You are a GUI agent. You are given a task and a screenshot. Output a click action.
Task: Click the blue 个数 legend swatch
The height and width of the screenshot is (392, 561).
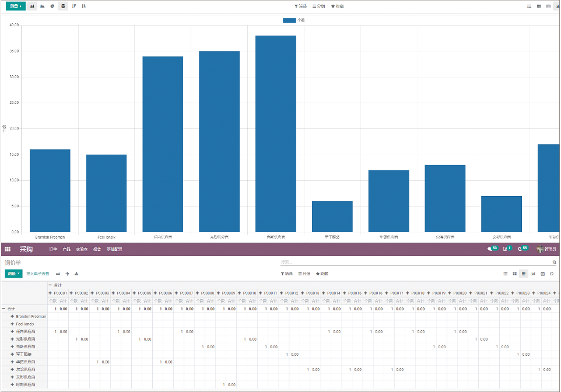[289, 20]
